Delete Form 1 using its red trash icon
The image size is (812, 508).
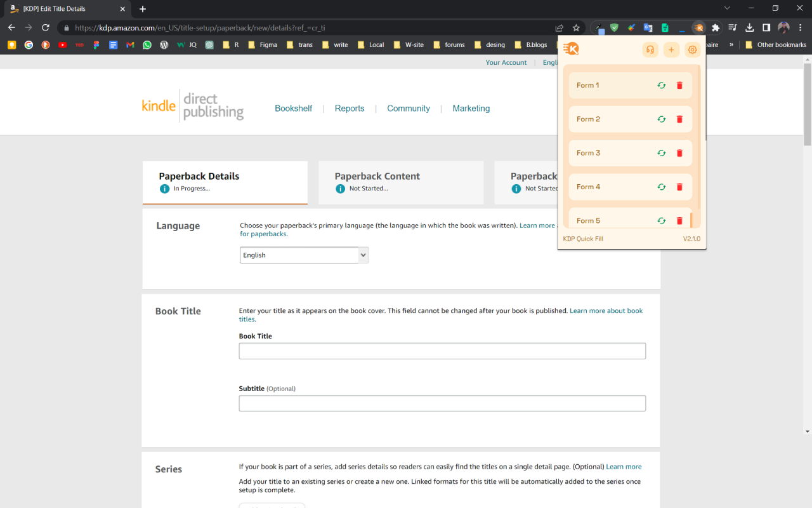tap(679, 85)
